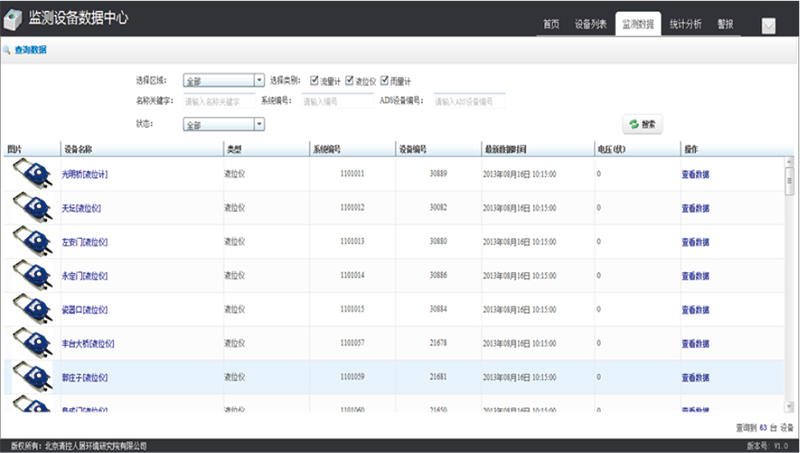This screenshot has width=800, height=453.
Task: Open the 选择区域 dropdown
Action: (259, 81)
